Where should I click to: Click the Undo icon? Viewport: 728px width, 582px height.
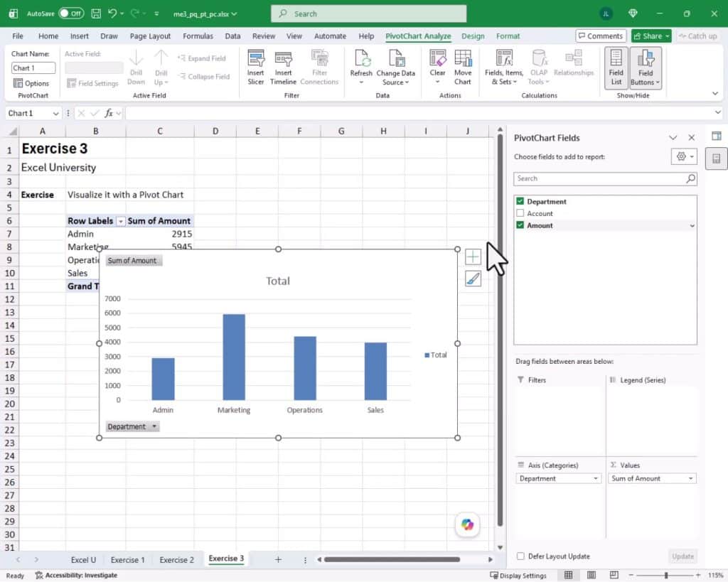(x=113, y=14)
